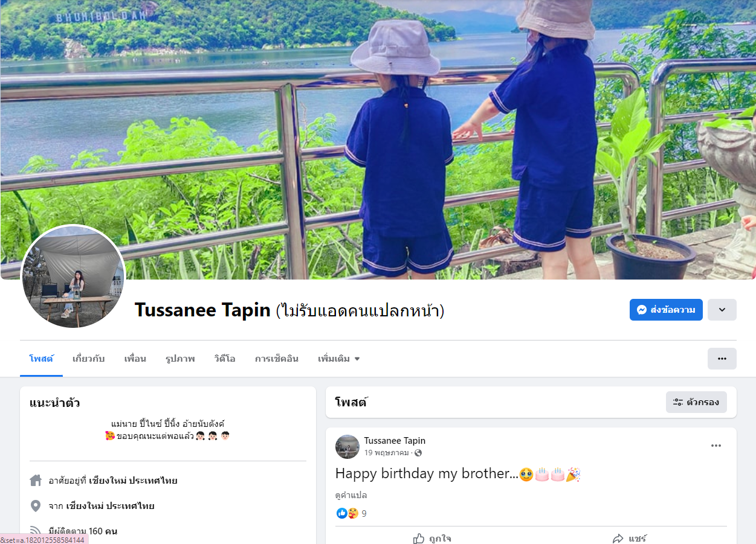Open the เพิ่มเติม dropdown tab
The width and height of the screenshot is (756, 544).
[x=339, y=359]
